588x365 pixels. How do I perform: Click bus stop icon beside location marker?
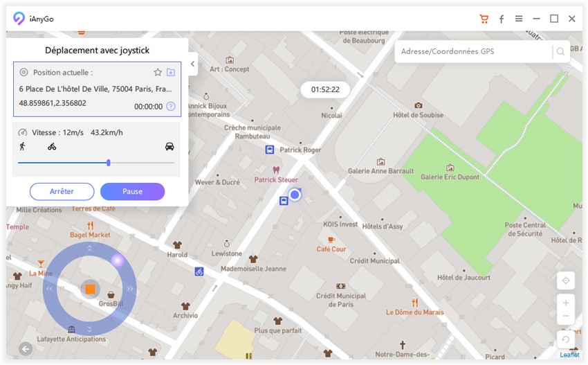tap(284, 201)
